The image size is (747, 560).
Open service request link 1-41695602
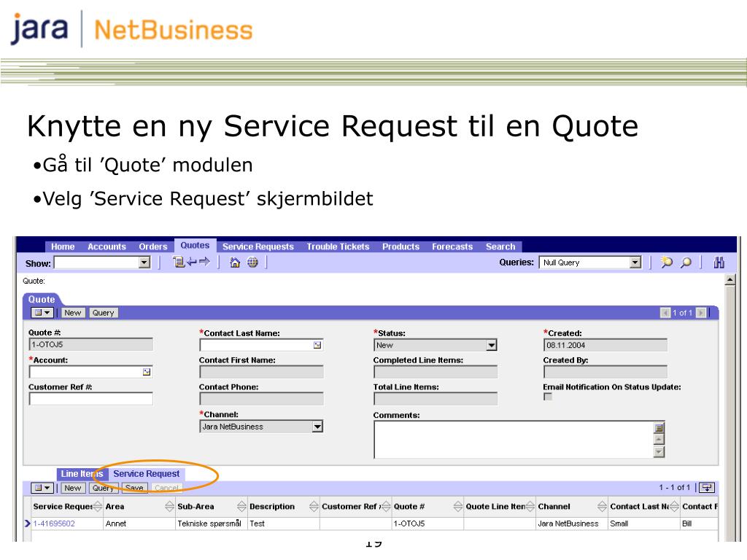point(54,524)
